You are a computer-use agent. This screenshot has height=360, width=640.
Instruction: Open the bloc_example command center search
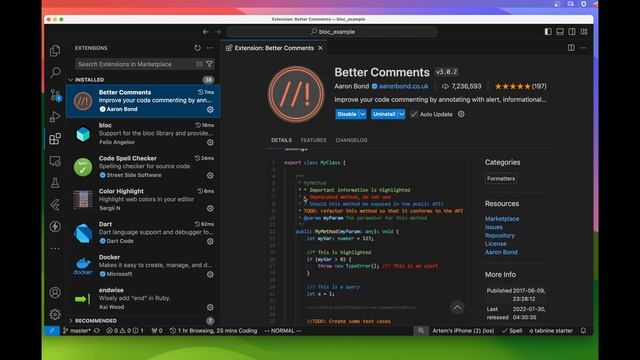[332, 32]
